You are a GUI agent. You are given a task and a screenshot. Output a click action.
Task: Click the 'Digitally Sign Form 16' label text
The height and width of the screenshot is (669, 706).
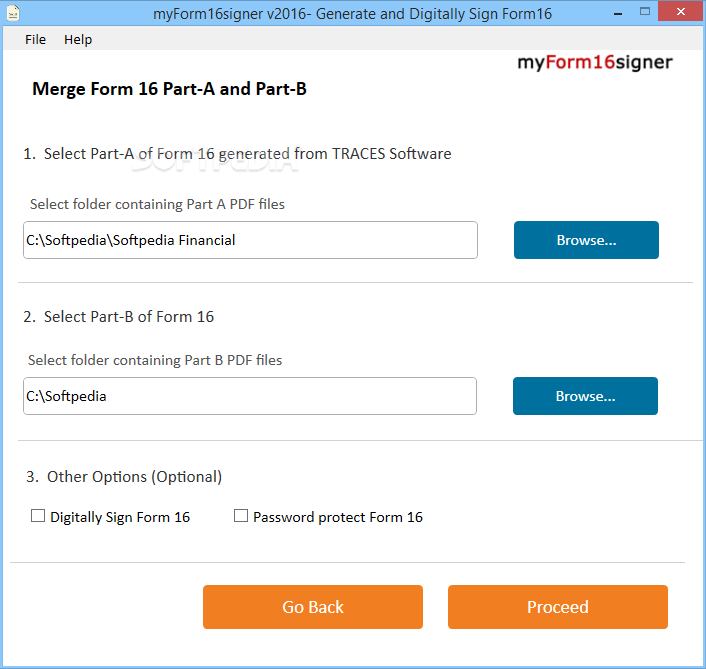[x=120, y=517]
